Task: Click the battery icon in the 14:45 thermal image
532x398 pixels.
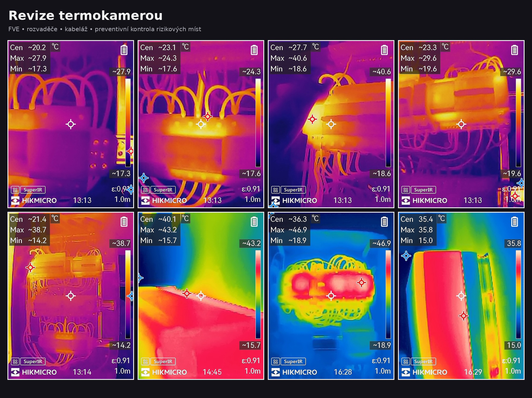Action: click(254, 222)
